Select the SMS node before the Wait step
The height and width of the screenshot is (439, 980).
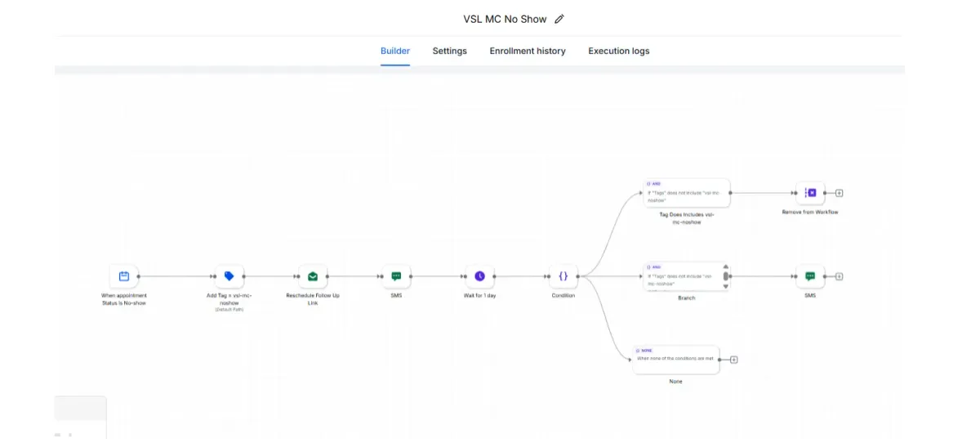tap(396, 276)
